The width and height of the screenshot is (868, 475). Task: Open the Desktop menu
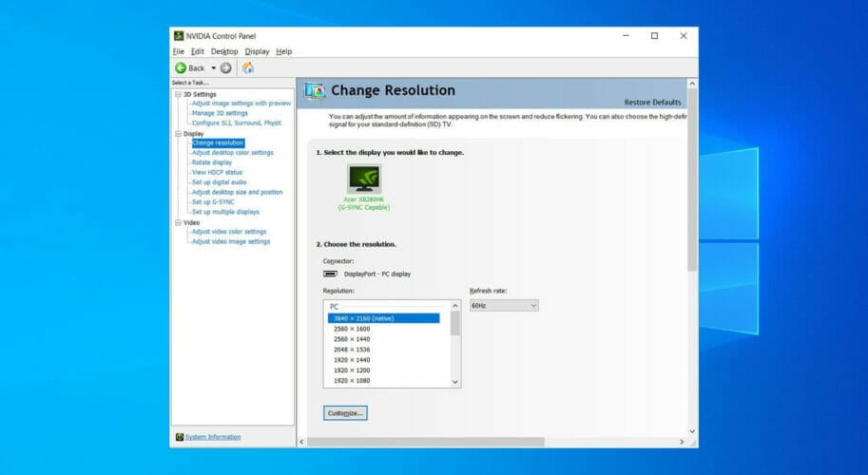(x=224, y=51)
